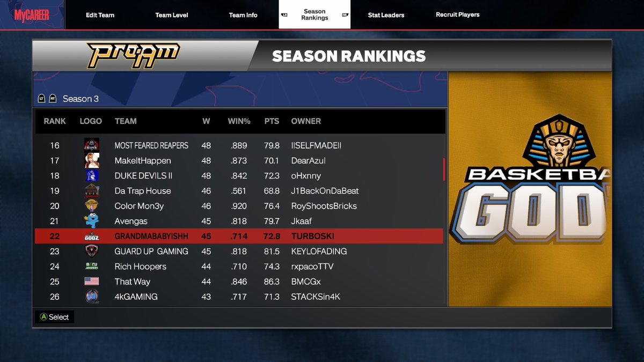This screenshot has width=644, height=362.
Task: Click win percentage .920 for Color Mon3y
Action: (x=239, y=206)
